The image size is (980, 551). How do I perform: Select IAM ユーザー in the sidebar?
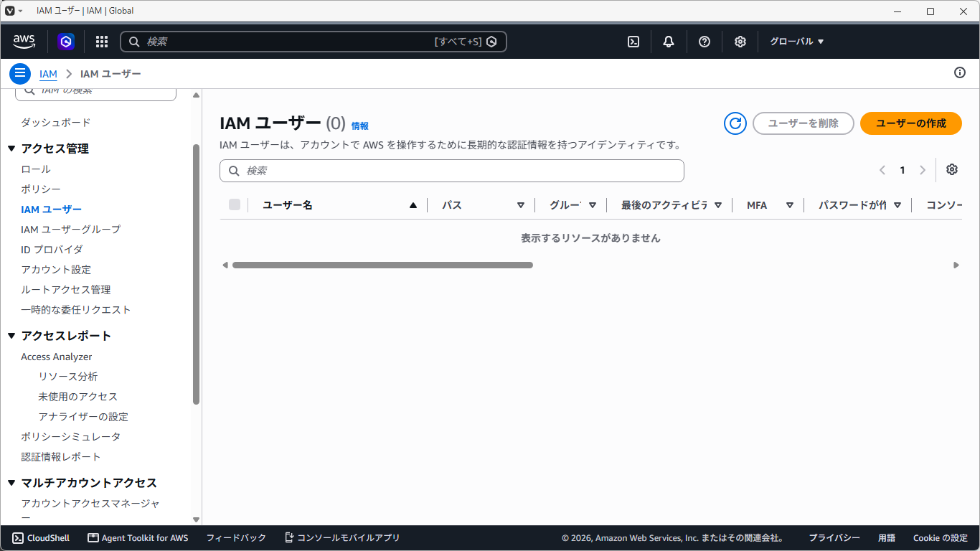(52, 209)
